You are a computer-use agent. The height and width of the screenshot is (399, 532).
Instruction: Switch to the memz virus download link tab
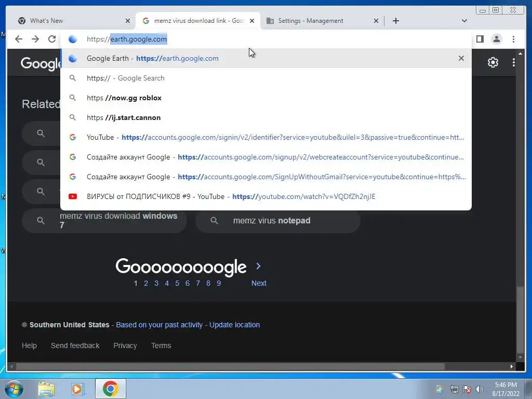[198, 21]
